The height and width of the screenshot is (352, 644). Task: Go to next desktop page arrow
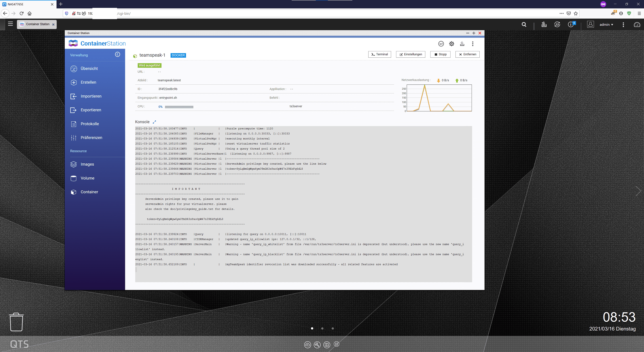tap(638, 191)
